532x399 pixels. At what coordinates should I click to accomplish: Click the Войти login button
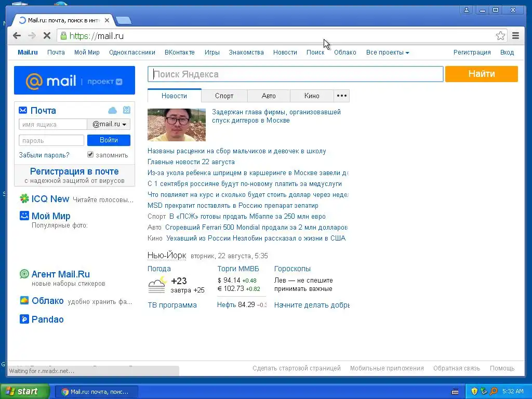[x=109, y=140]
